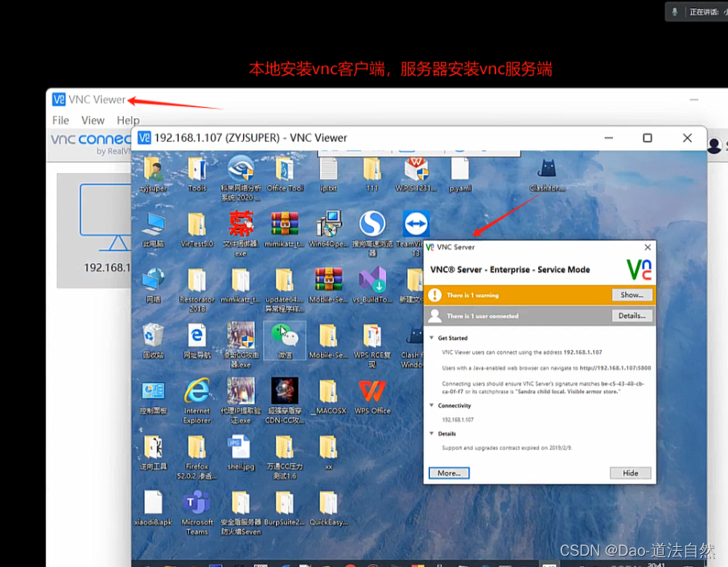The height and width of the screenshot is (567, 728).
Task: Open the Tools folder on desktop
Action: pyautogui.click(x=197, y=169)
